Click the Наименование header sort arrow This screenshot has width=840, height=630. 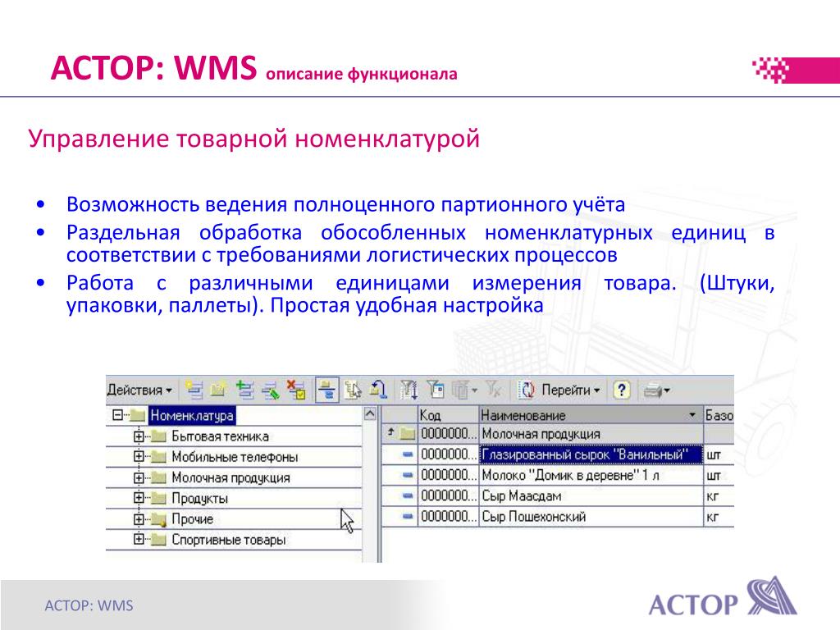692,414
